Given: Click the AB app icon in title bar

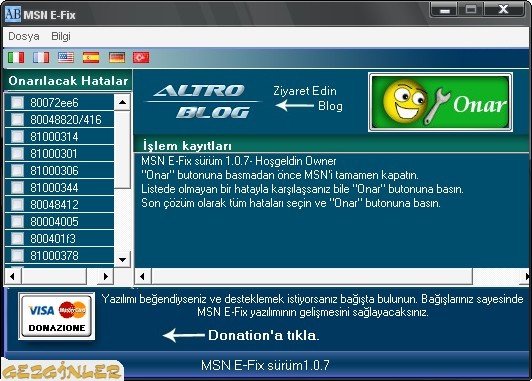Looking at the screenshot, I should pos(13,15).
